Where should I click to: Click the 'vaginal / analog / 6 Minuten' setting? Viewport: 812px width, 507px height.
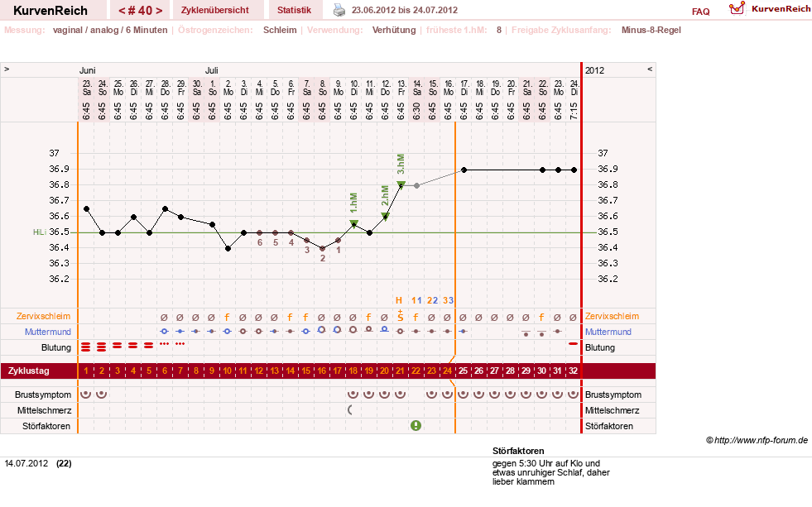point(110,30)
